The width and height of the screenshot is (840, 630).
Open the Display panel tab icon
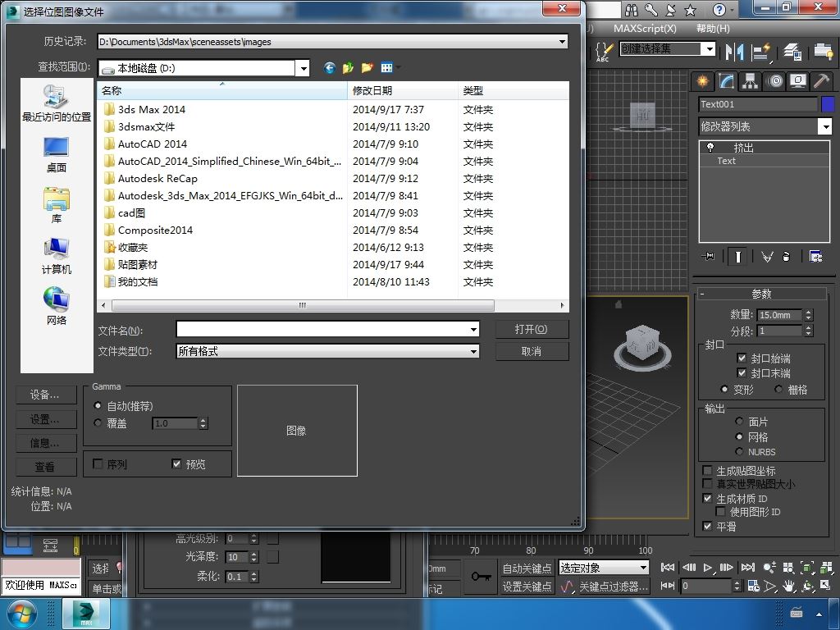798,81
